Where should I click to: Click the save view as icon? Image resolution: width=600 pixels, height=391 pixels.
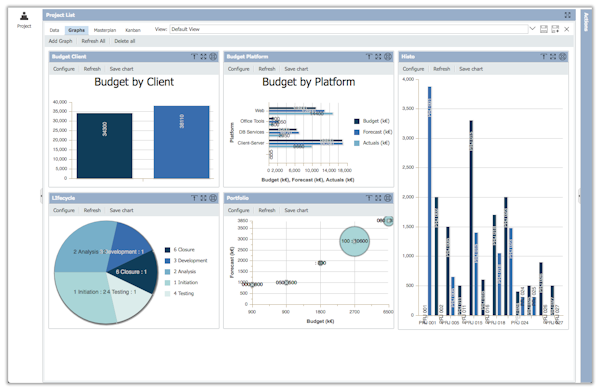(555, 29)
